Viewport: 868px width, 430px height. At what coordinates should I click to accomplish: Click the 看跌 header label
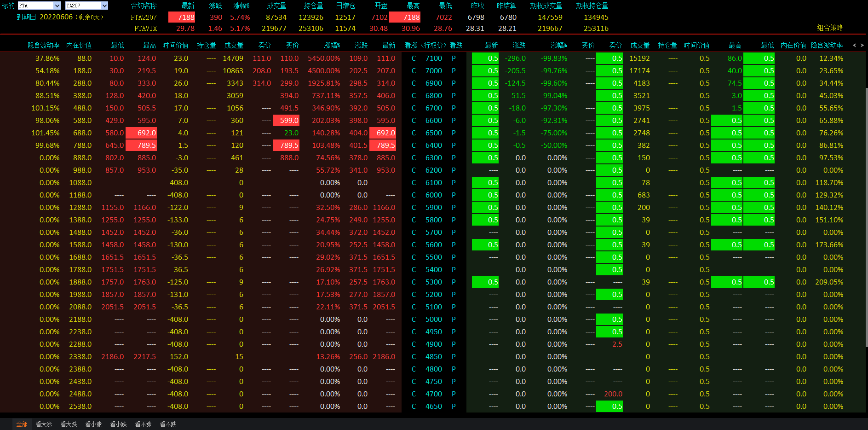[456, 45]
